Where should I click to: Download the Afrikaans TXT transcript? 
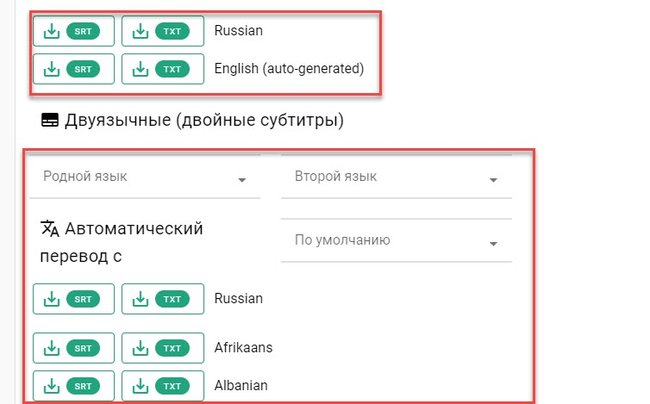tap(162, 348)
